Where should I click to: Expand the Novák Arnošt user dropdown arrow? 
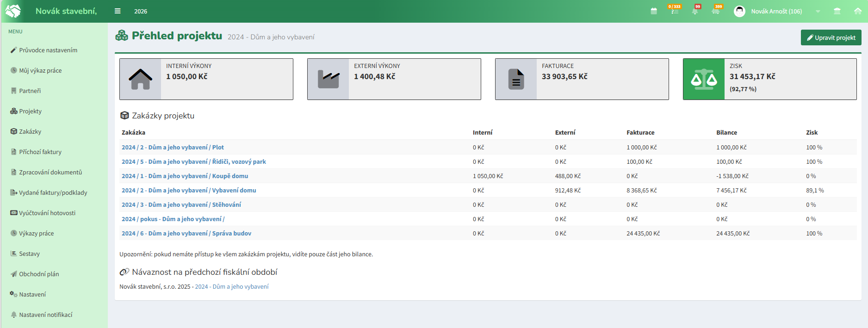(x=818, y=12)
